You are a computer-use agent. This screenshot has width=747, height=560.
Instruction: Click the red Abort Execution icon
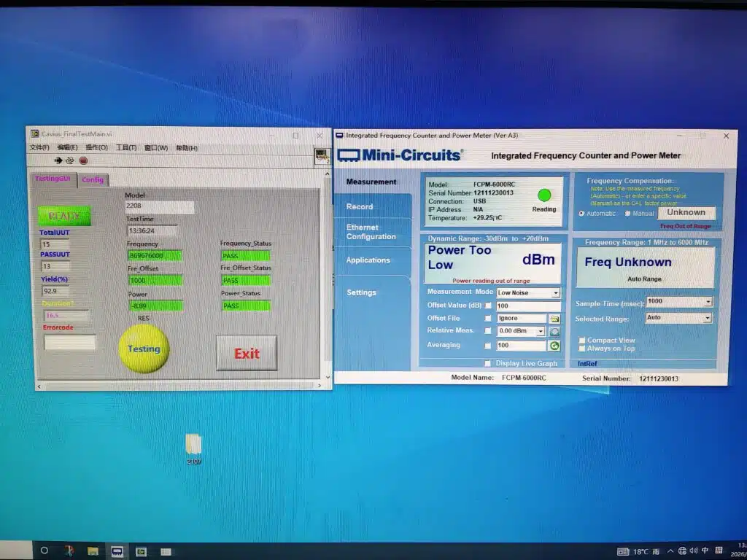[83, 160]
